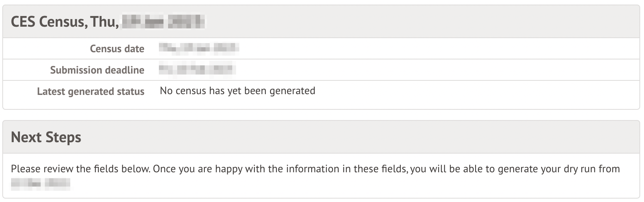Click the blurred Submission deadline value
The height and width of the screenshot is (202, 644).
(197, 70)
